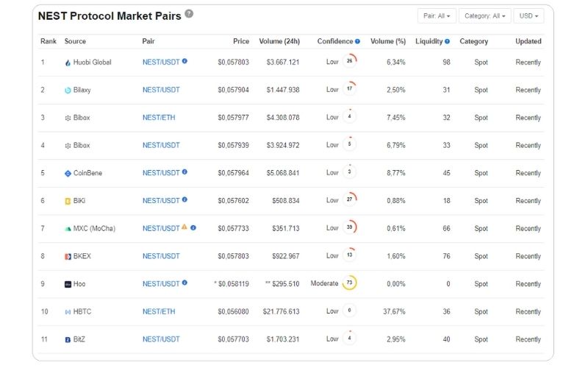Click BKEX confidence gauge showing 13
Viewport: 588px width, 368px height.
click(x=350, y=255)
